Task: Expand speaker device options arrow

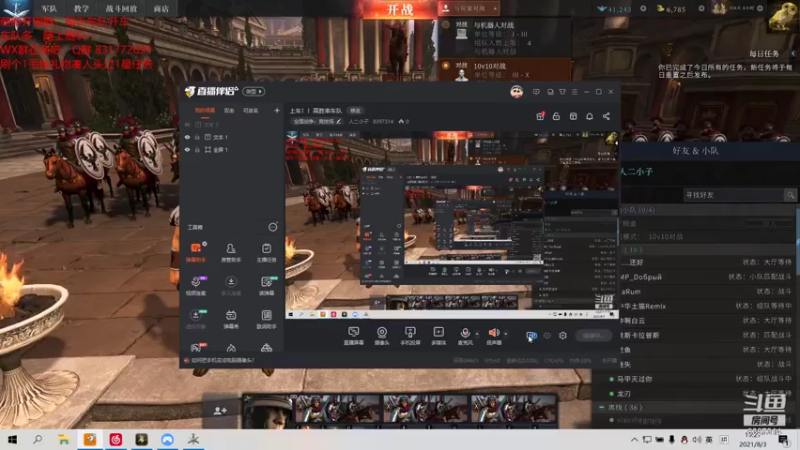Action: click(x=506, y=334)
